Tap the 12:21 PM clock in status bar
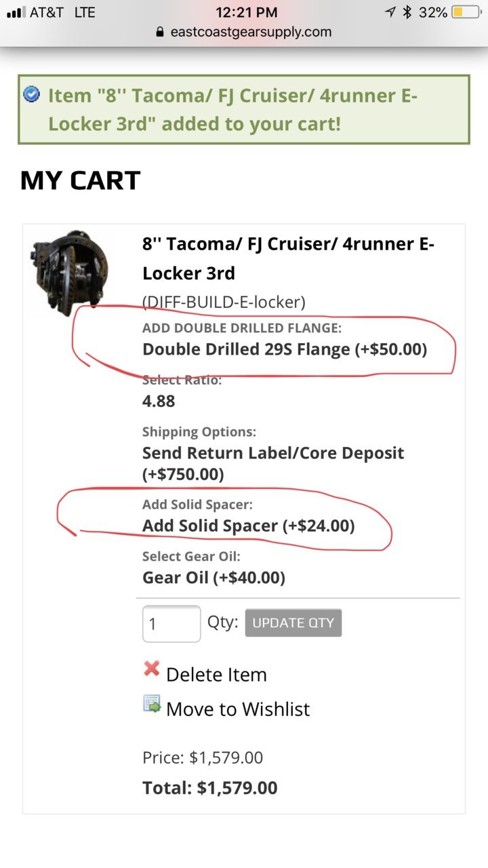Viewport: 488px width, 868px height. tap(247, 12)
